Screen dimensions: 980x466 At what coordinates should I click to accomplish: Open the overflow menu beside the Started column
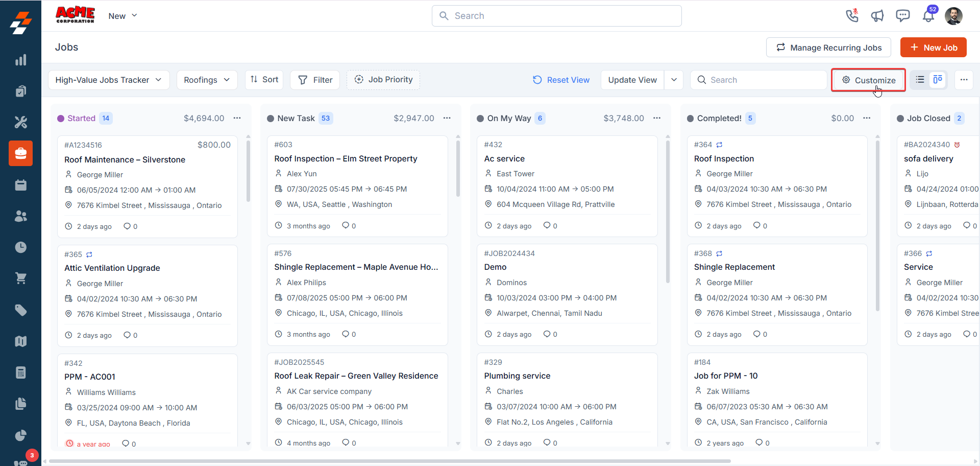coord(237,118)
